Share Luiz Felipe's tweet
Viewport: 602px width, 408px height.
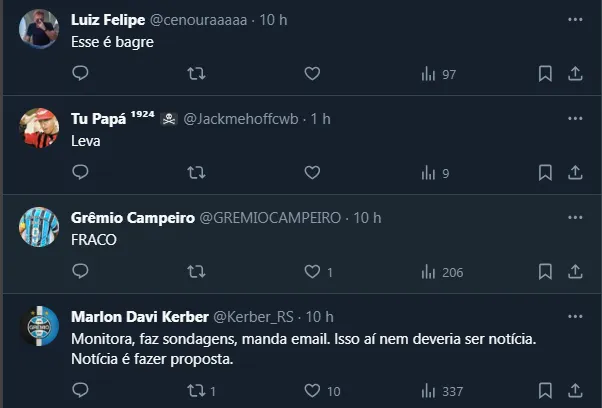coord(575,74)
